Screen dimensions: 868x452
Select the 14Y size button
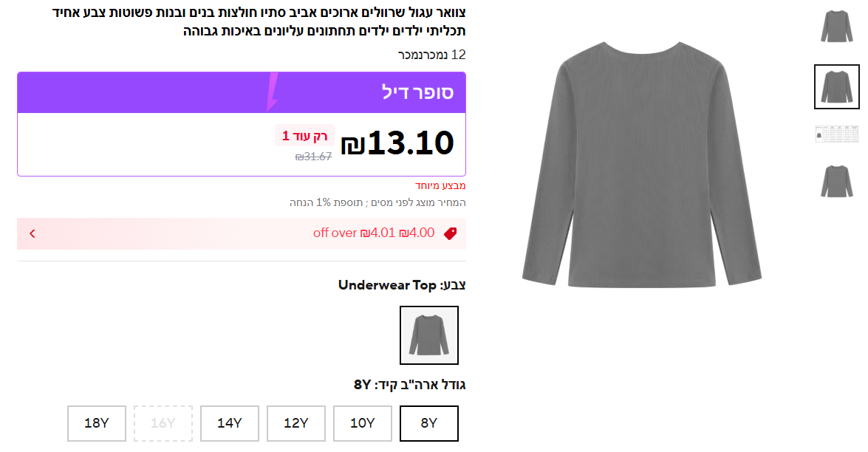[x=230, y=423]
